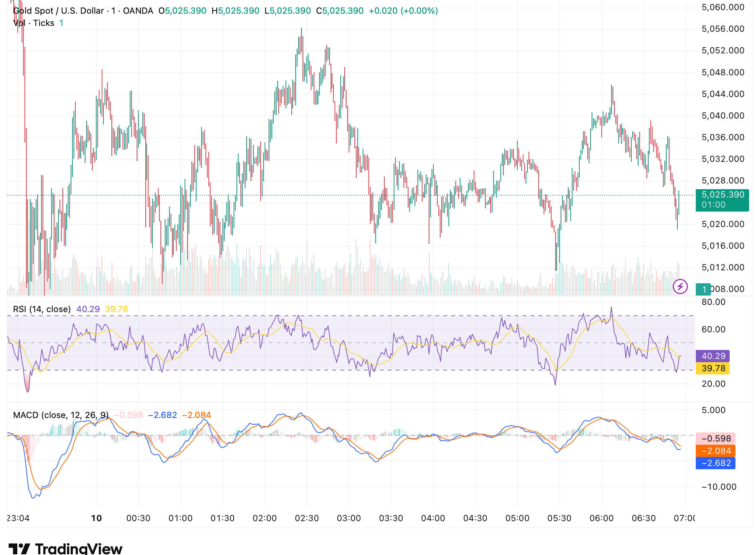Click the 06:00 time axis label
756x555 pixels.
[x=601, y=518]
